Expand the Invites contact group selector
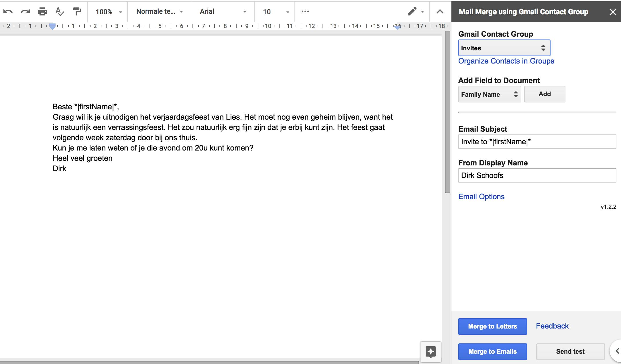The image size is (621, 364). (x=504, y=48)
